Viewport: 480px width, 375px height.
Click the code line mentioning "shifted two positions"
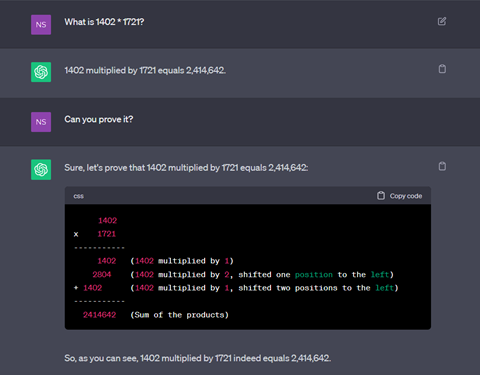264,288
